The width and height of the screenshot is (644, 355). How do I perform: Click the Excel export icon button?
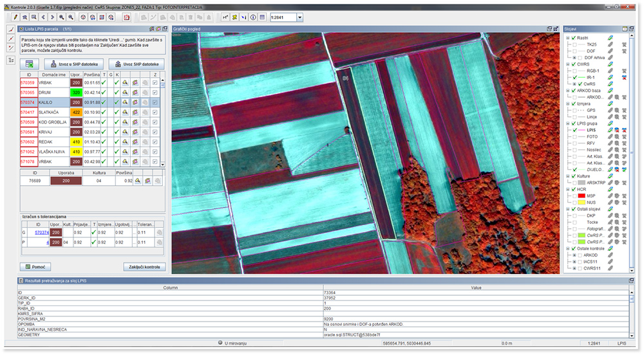(x=30, y=64)
